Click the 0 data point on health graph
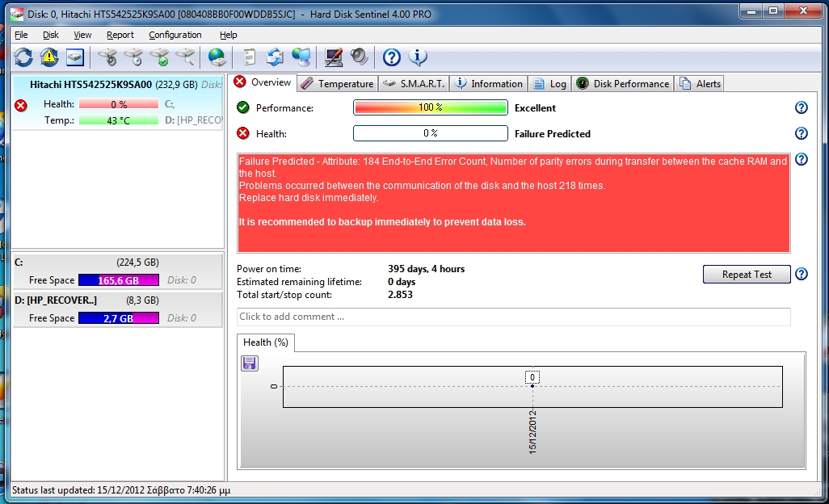829x504 pixels. point(532,386)
